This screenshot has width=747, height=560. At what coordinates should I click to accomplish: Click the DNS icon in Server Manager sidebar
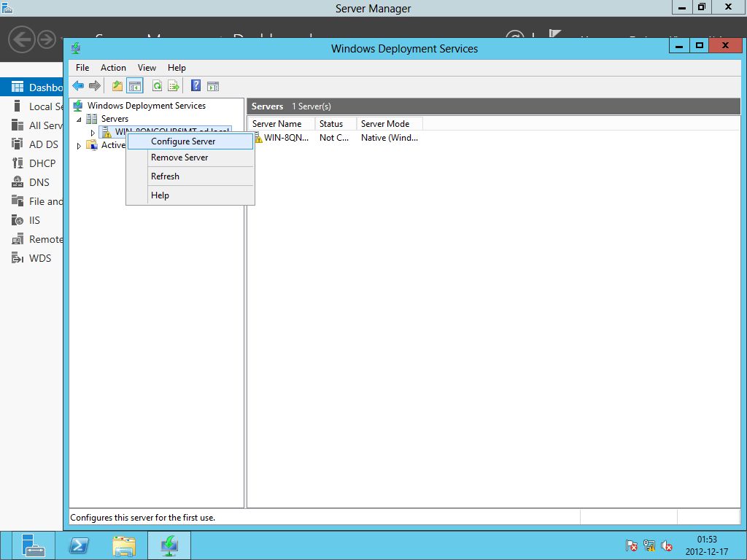[x=18, y=182]
